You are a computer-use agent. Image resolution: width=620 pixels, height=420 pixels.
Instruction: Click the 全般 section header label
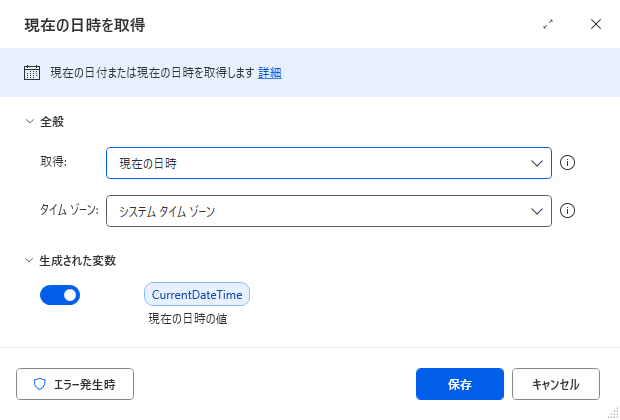point(51,121)
